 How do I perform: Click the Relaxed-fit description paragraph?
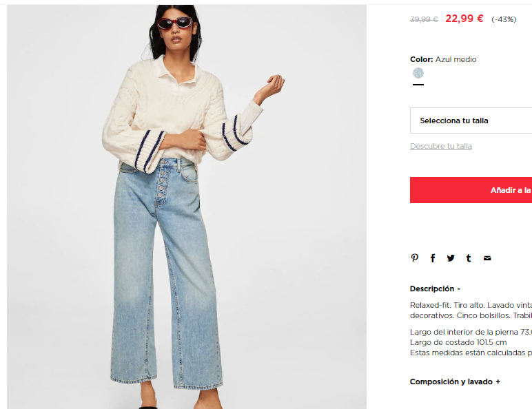click(471, 310)
